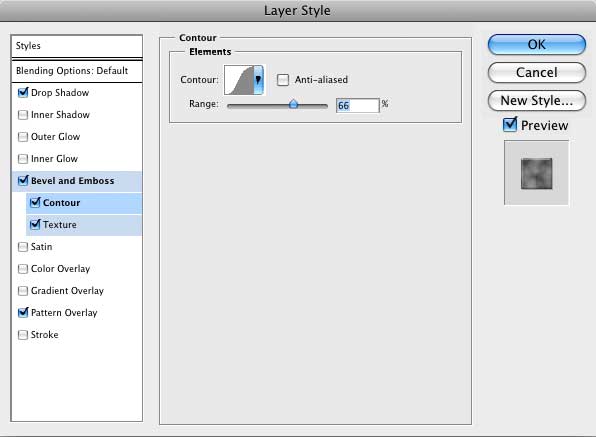Select the Color Overlay style item

click(x=60, y=269)
